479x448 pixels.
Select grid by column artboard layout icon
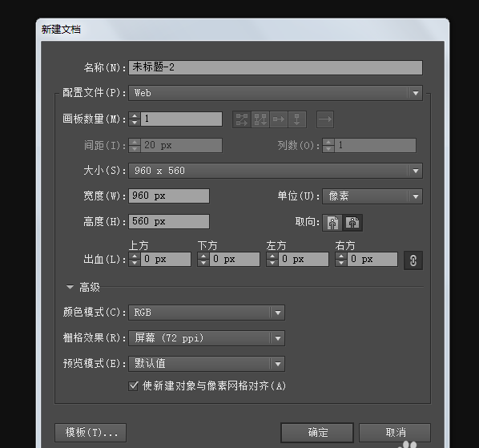click(x=260, y=119)
